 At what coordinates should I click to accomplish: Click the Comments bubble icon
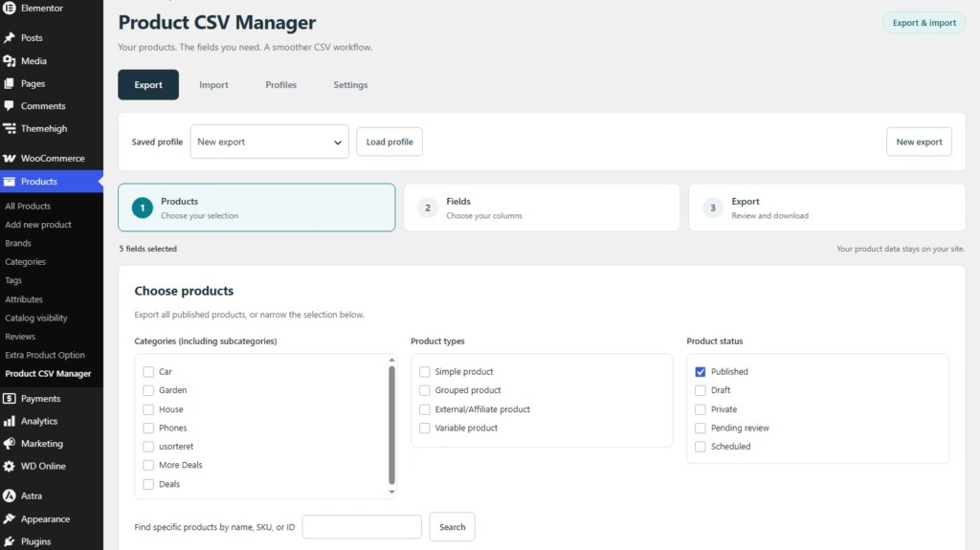(x=9, y=106)
